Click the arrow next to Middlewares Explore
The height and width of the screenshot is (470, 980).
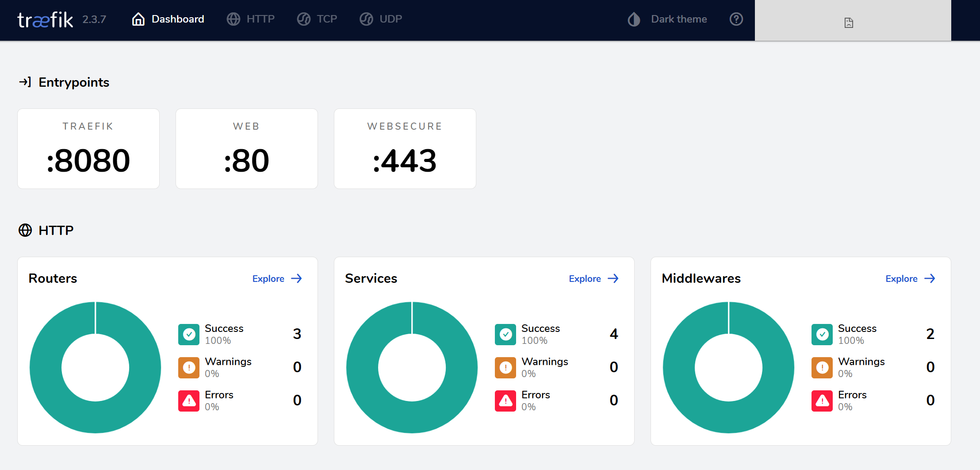[930, 278]
